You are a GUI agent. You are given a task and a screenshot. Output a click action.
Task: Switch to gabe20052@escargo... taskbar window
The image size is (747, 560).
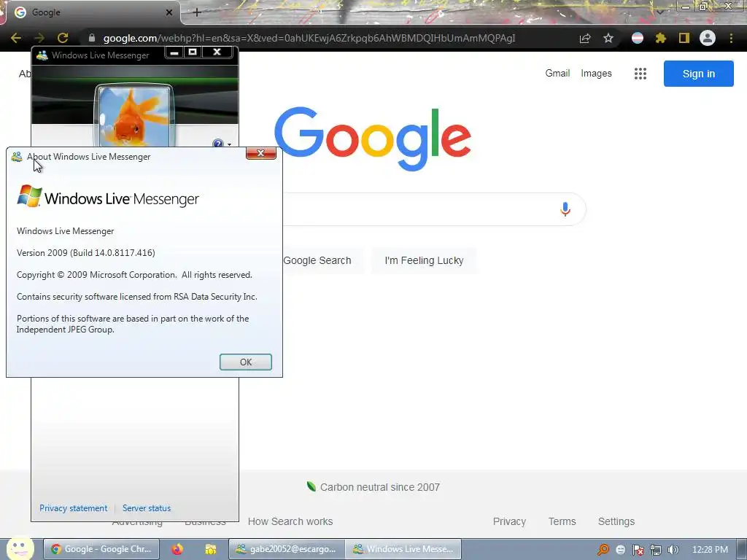pos(286,549)
